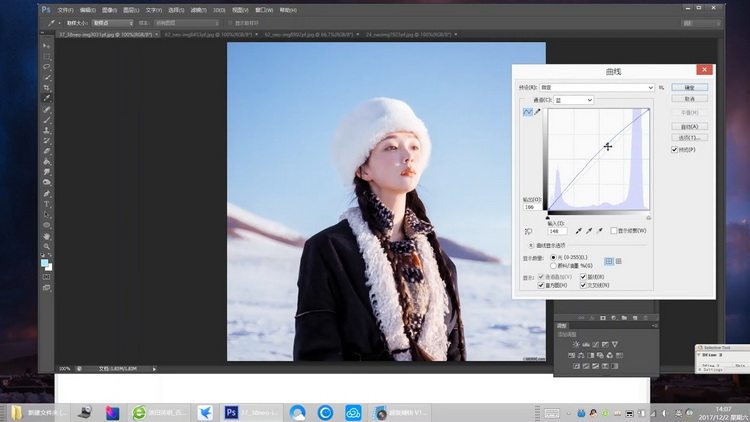
Task: Click black point slider under curve graph
Action: (x=548, y=218)
